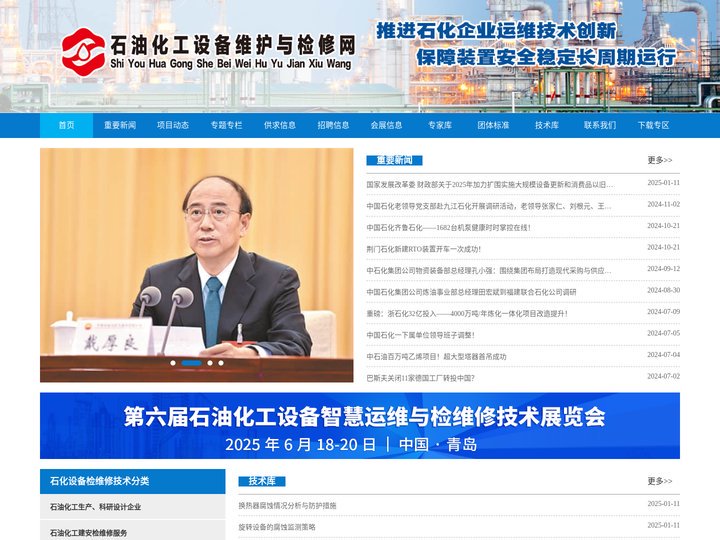Go to 联系我们 page
This screenshot has height=540, width=720.
[600, 125]
